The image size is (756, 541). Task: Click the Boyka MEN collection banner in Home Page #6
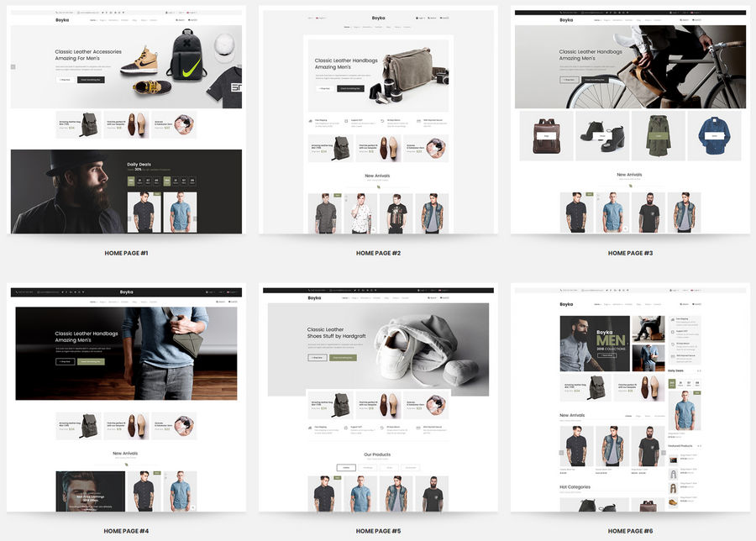(595, 344)
